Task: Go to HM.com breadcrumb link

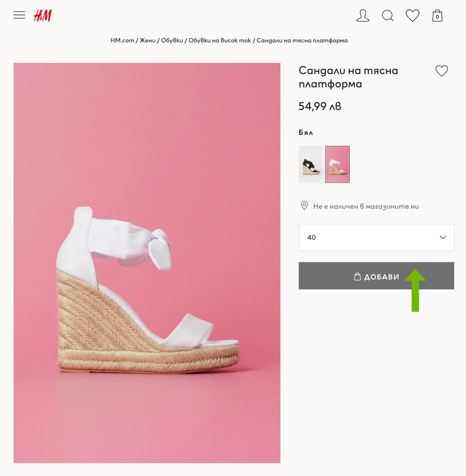Action: click(x=122, y=40)
